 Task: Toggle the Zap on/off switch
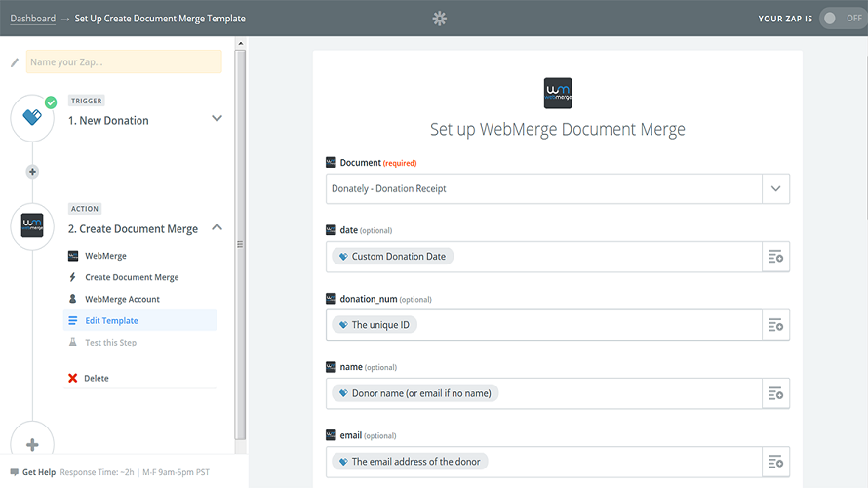coord(843,19)
